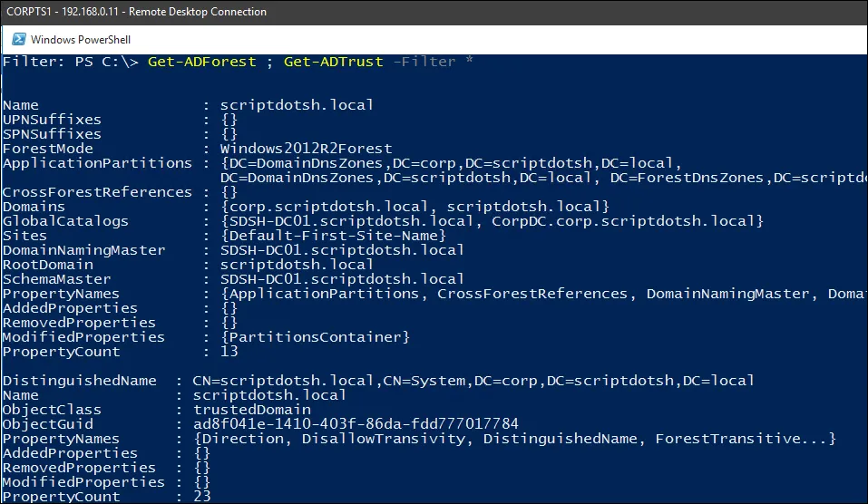This screenshot has height=504, width=868.
Task: Click the PropertyCount value '13'
Action: point(229,352)
